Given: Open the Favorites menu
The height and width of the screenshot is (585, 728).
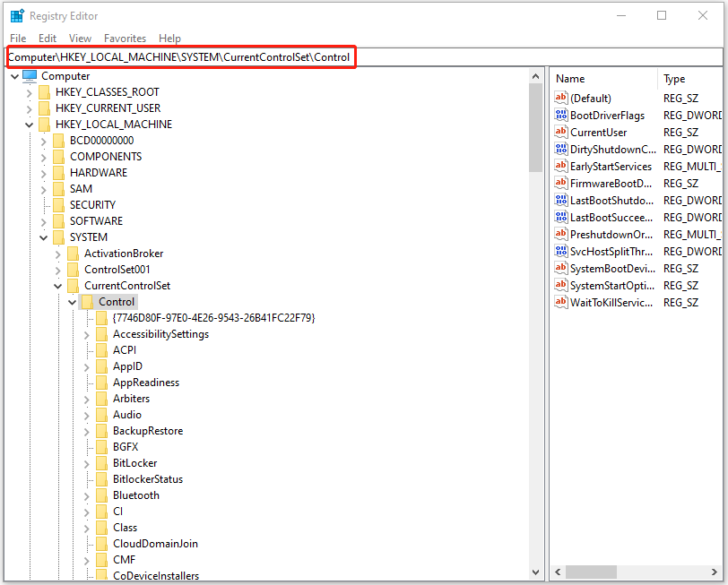Looking at the screenshot, I should coord(125,38).
